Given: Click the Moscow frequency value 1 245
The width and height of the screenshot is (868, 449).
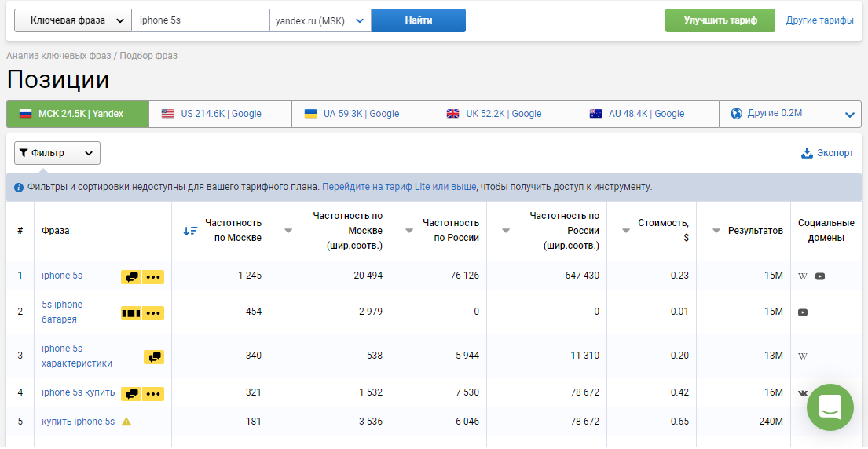Looking at the screenshot, I should (250, 276).
